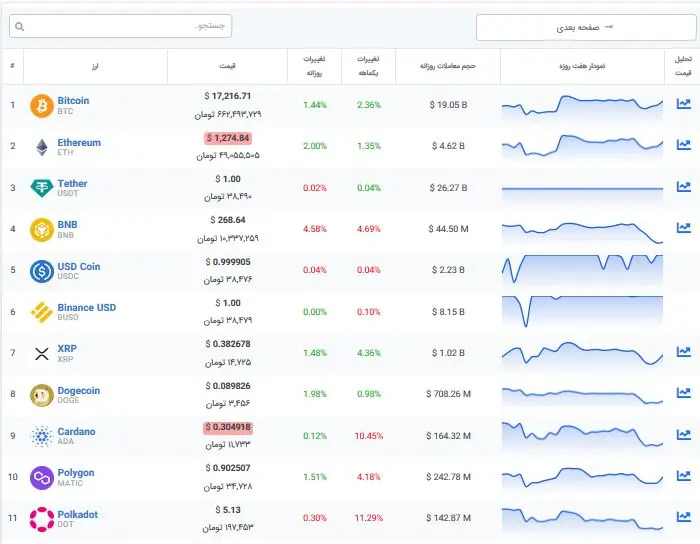Open the Binance USD link
Screen dimensions: 700x544
87,307
